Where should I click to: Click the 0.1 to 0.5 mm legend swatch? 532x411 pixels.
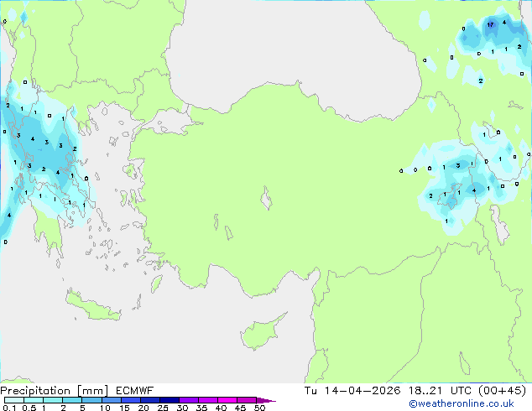coord(14,400)
